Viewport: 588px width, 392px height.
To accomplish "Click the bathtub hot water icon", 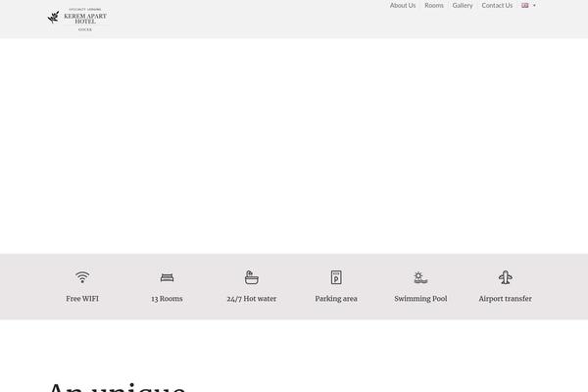I will (252, 277).
